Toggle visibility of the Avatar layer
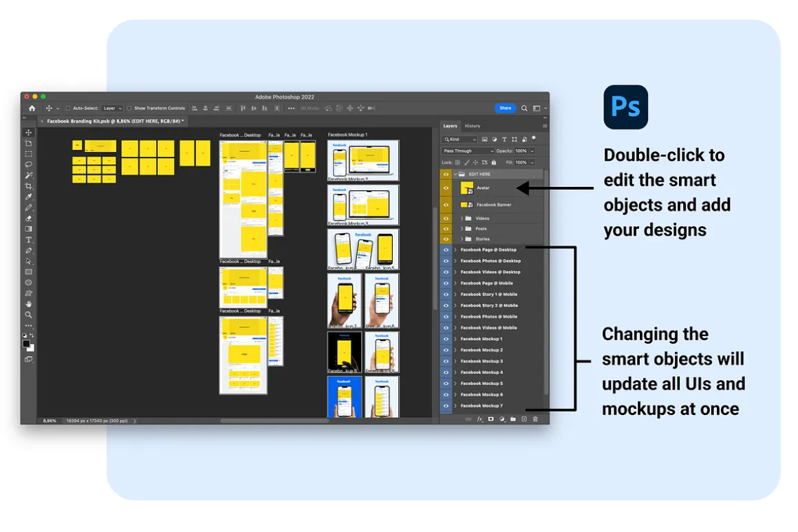The width and height of the screenshot is (798, 532). 446,188
